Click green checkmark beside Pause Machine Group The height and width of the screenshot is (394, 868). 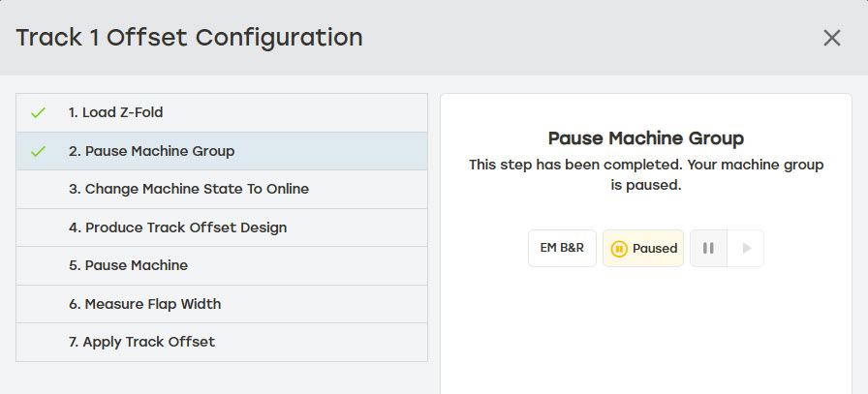39,151
